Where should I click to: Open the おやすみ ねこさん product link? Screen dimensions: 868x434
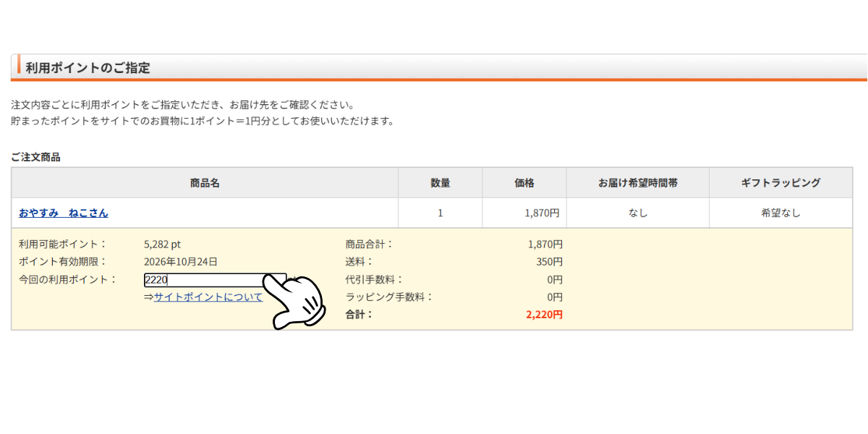coord(62,212)
